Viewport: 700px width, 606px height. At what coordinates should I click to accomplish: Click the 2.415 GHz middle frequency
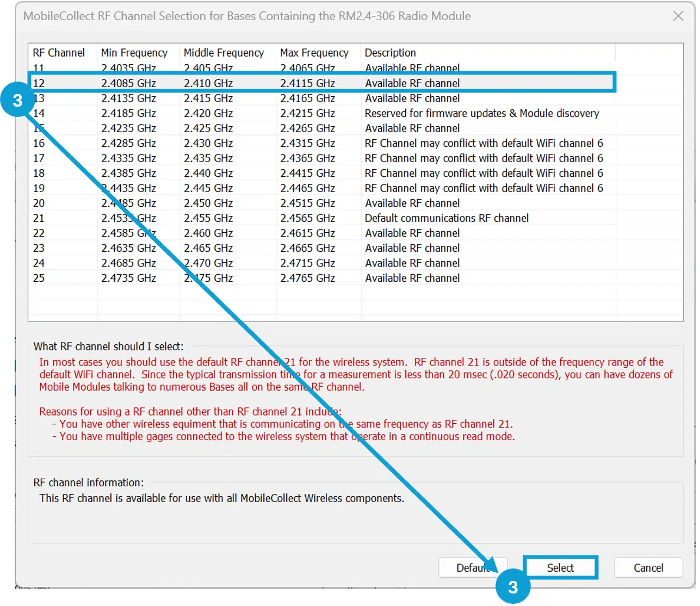208,98
